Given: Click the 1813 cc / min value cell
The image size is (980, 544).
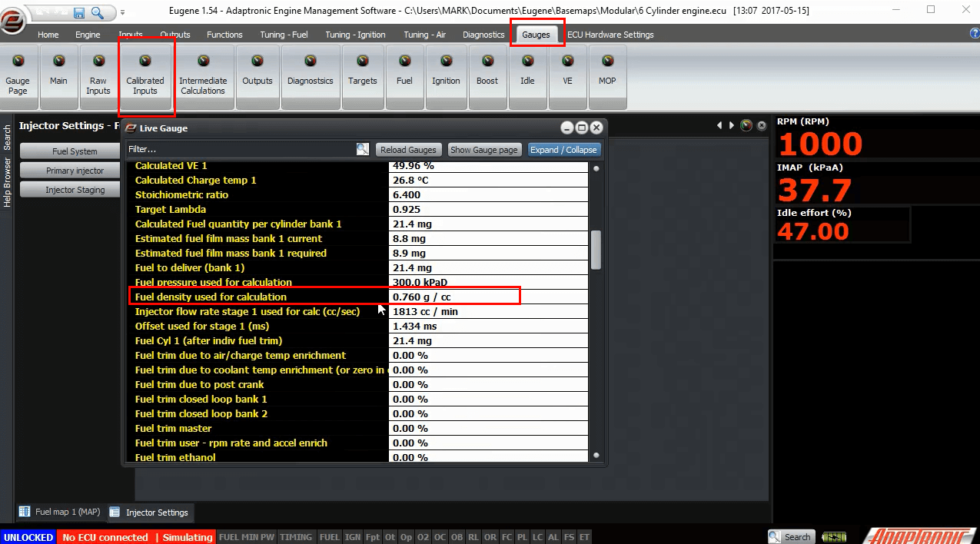Looking at the screenshot, I should [489, 311].
